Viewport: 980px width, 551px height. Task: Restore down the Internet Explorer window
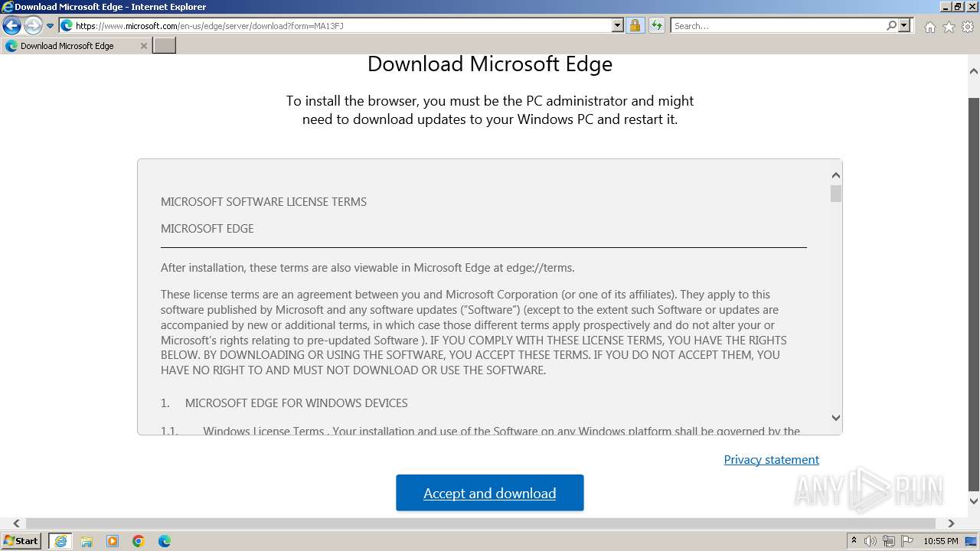(959, 7)
